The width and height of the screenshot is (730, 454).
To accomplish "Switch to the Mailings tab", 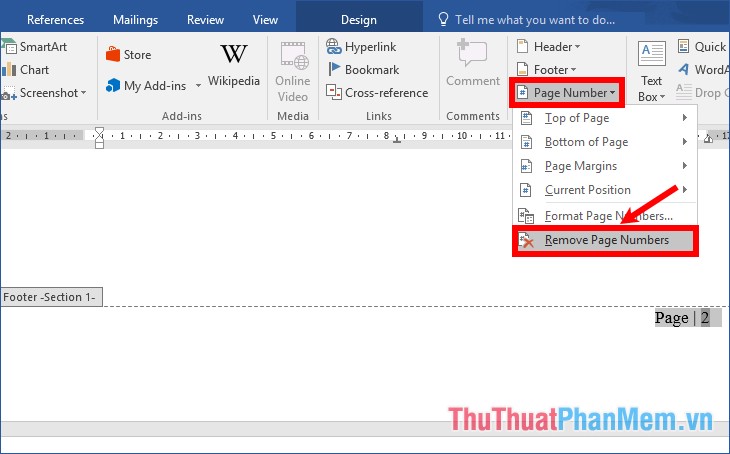I will (135, 20).
